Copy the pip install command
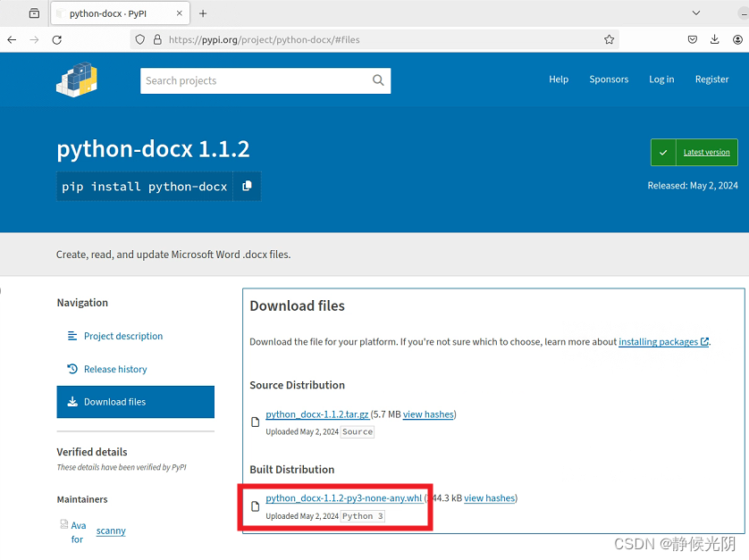The height and width of the screenshot is (560, 749). [x=247, y=186]
